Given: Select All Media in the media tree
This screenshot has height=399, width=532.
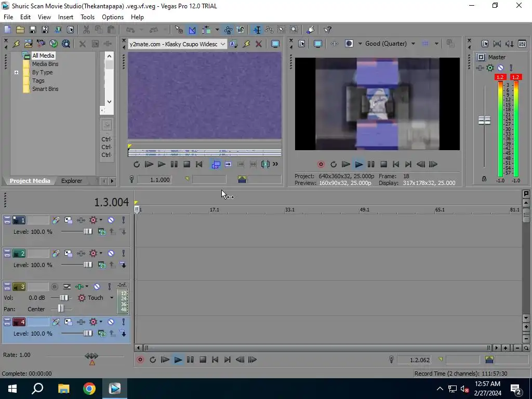Looking at the screenshot, I should (x=43, y=56).
